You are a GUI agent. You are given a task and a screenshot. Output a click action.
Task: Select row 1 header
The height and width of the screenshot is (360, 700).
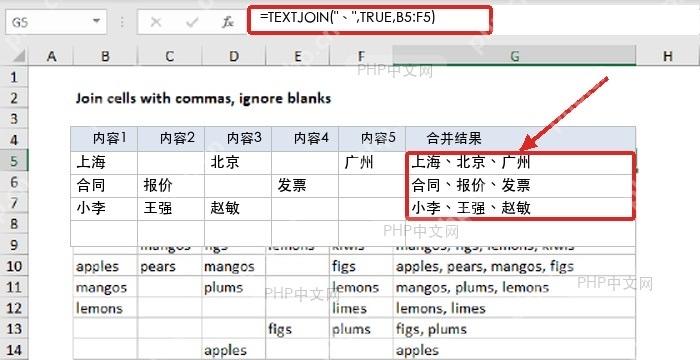14,77
